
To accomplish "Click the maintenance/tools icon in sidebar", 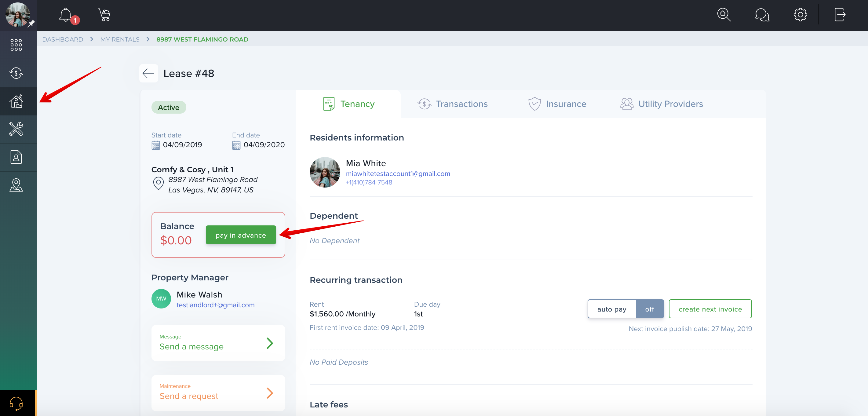I will tap(16, 129).
